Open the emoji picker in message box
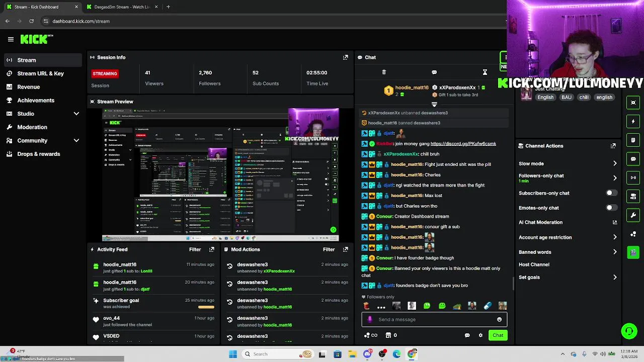This screenshot has height=362, width=644. [499, 319]
